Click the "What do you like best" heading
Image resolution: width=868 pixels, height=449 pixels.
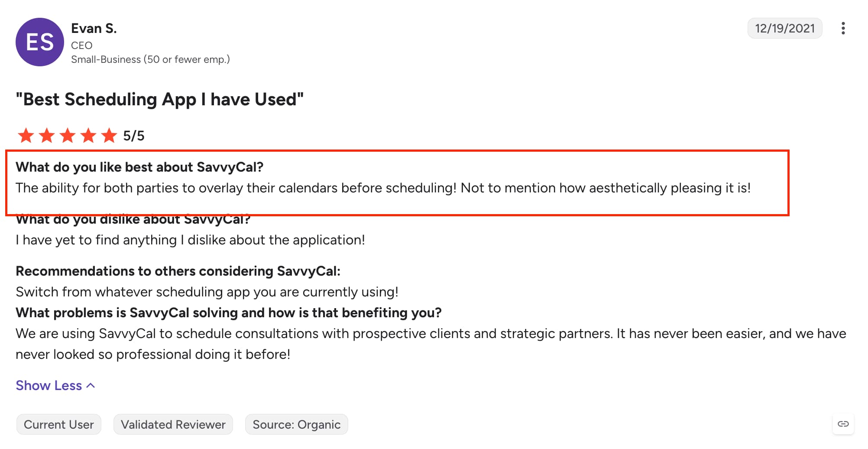(139, 167)
